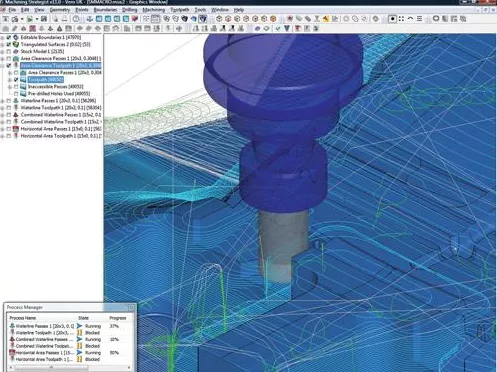Open the Toolpath menu
Image resolution: width=497 pixels, height=372 pixels.
pyautogui.click(x=180, y=10)
